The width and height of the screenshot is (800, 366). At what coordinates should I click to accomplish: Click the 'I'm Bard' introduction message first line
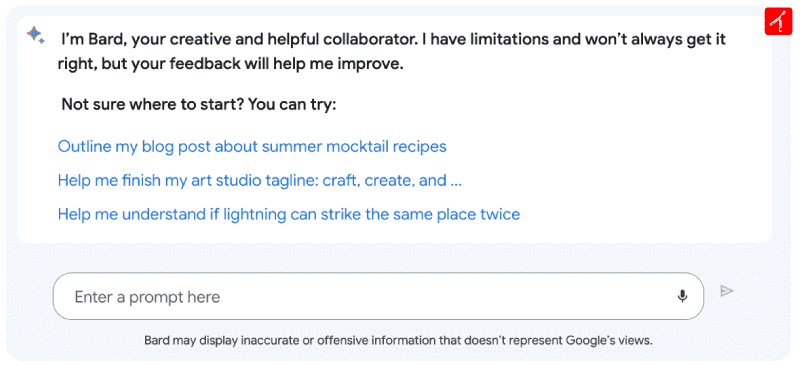click(x=393, y=39)
